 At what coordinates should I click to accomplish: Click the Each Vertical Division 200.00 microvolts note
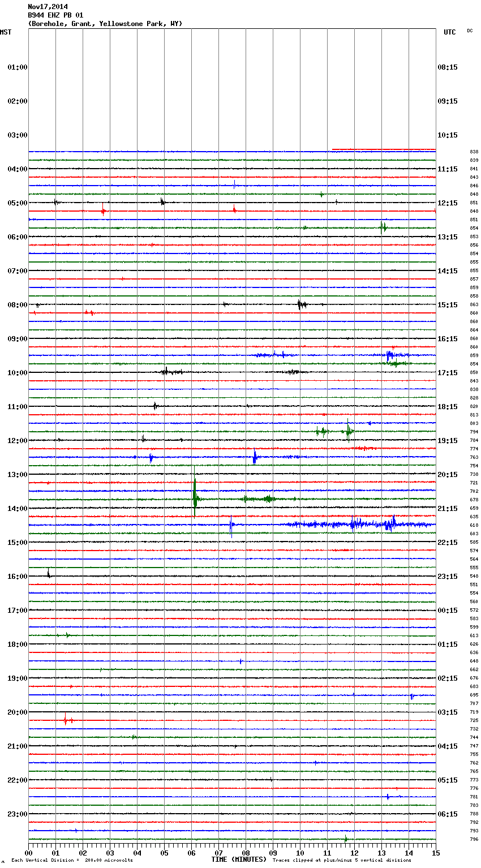tap(72, 861)
